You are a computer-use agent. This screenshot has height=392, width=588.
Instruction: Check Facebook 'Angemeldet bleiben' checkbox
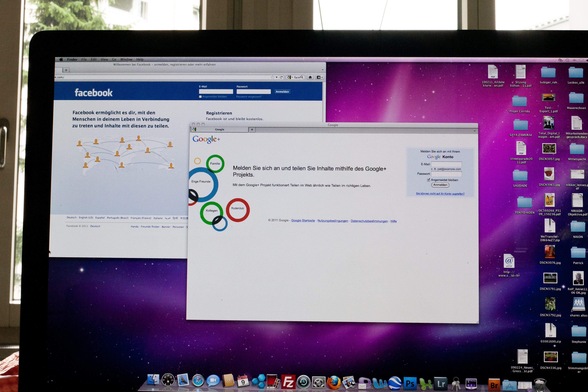[200, 97]
